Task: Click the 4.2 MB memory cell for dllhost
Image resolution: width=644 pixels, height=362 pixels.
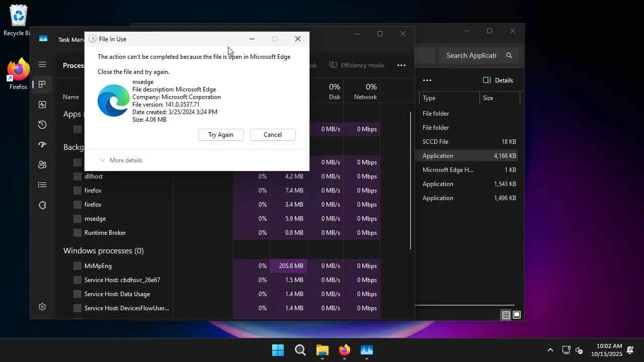Action: pyautogui.click(x=288, y=176)
